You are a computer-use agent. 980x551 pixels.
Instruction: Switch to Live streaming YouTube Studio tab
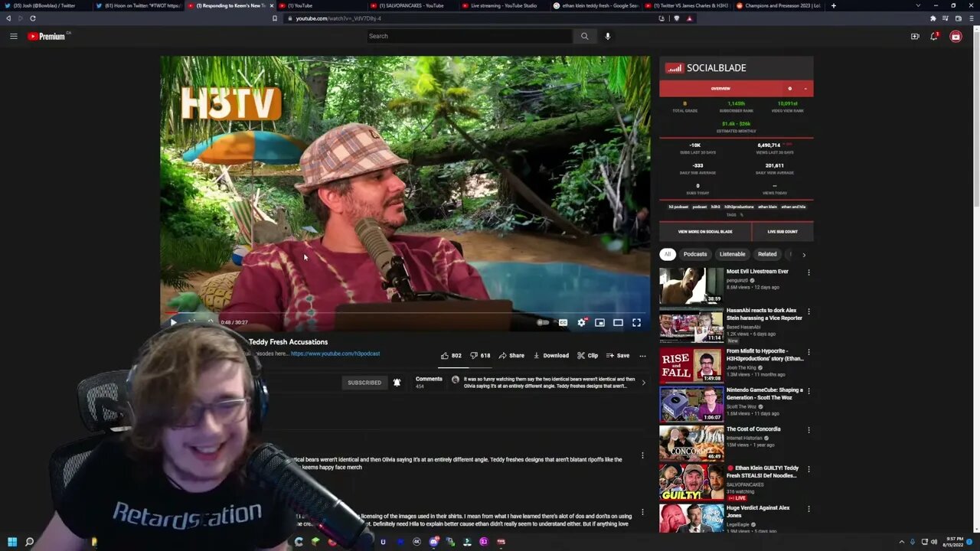pyautogui.click(x=503, y=5)
